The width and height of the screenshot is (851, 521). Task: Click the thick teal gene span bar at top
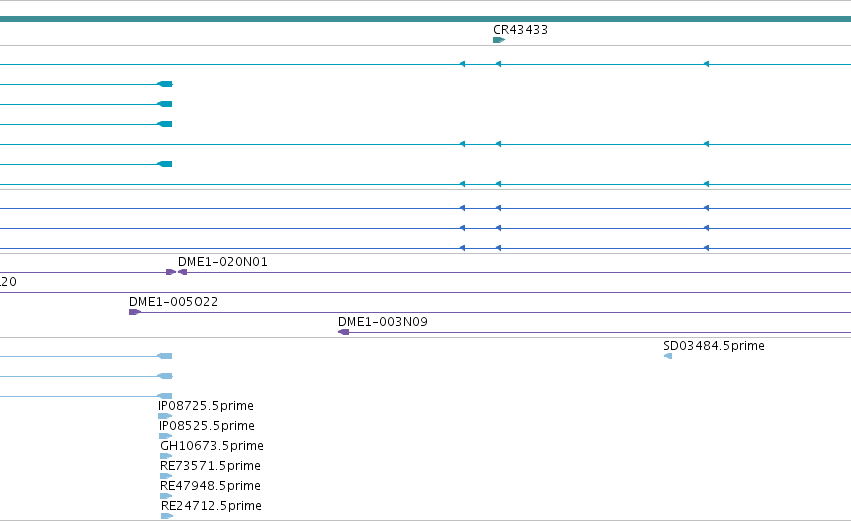tap(426, 19)
